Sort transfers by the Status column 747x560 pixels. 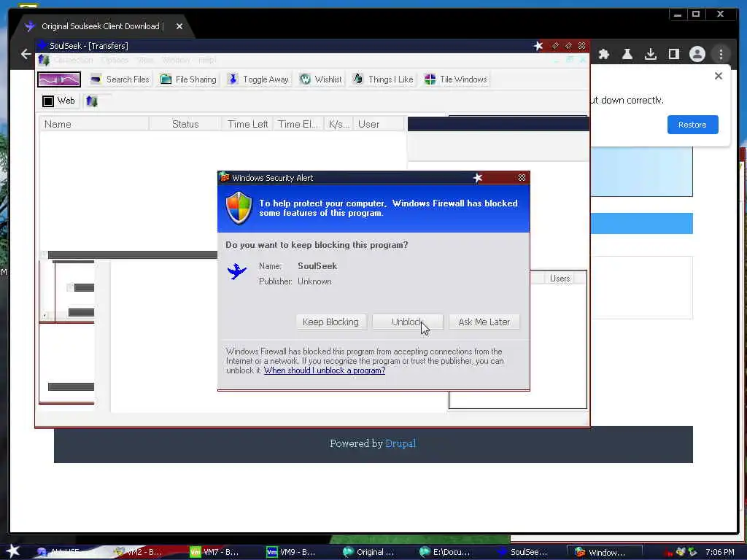point(185,124)
